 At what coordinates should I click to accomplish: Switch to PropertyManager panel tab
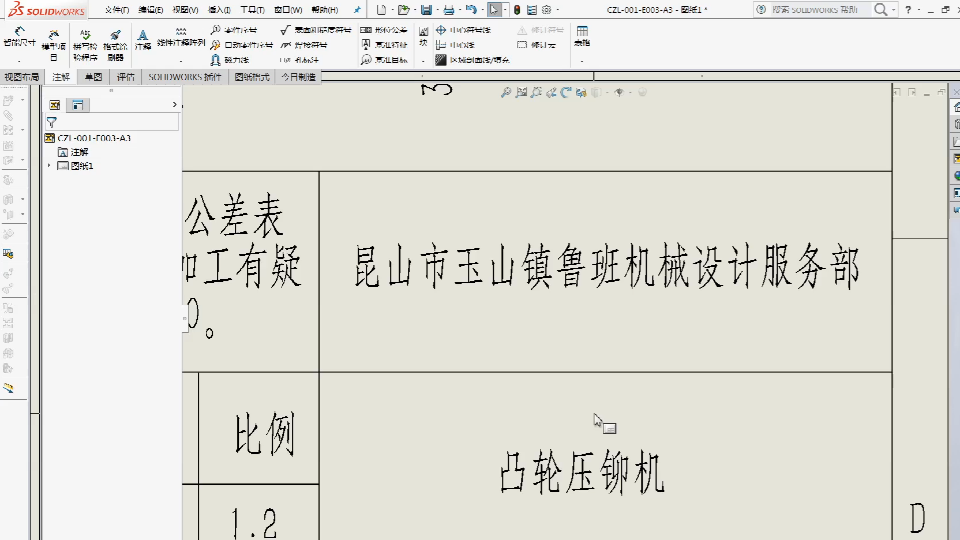78,105
